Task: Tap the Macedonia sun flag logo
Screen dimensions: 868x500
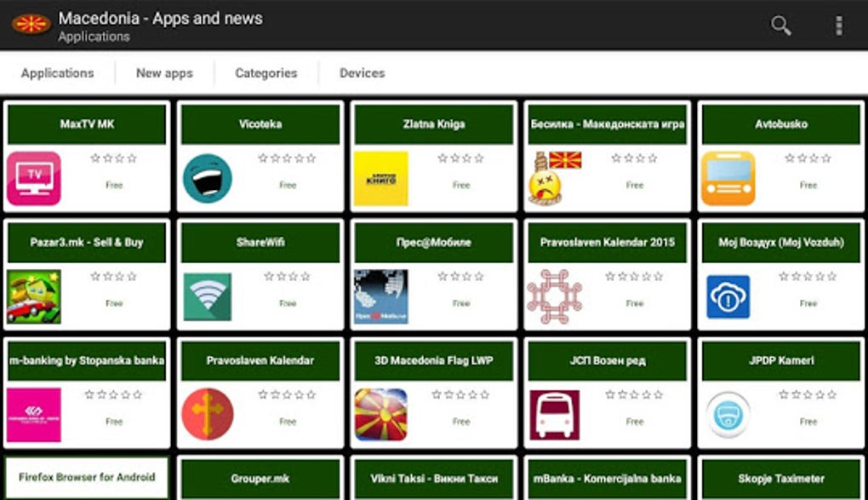Action: tap(31, 25)
